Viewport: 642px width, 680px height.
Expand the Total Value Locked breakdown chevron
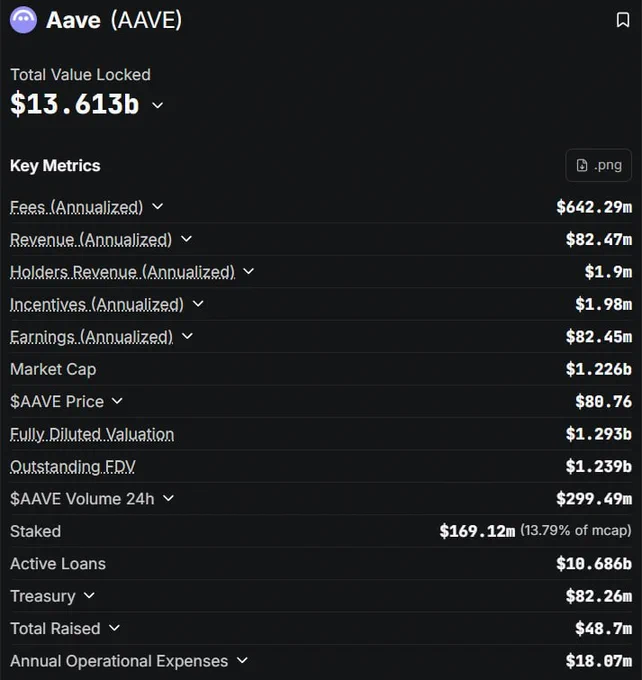(157, 105)
